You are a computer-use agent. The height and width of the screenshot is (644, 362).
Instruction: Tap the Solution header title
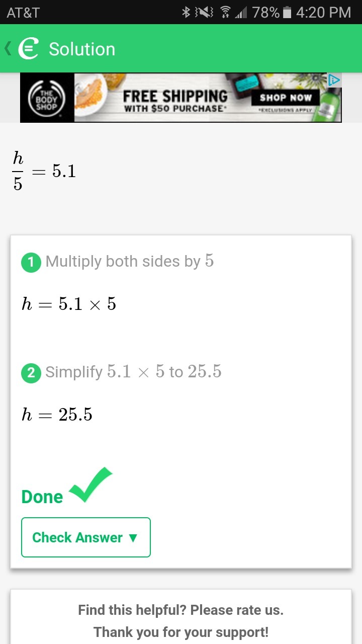[82, 49]
